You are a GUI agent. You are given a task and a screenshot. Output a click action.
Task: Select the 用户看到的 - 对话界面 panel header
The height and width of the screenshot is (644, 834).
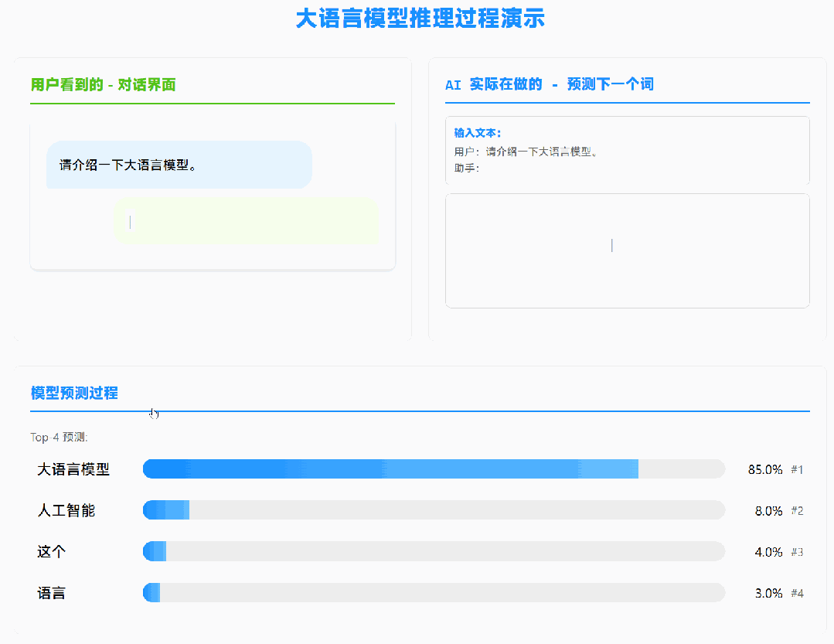click(x=103, y=84)
